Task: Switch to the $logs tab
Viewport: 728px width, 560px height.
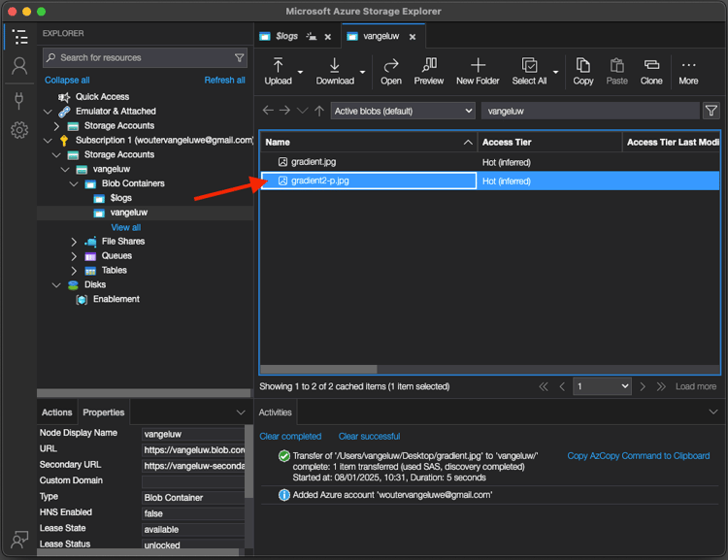Action: [x=286, y=36]
